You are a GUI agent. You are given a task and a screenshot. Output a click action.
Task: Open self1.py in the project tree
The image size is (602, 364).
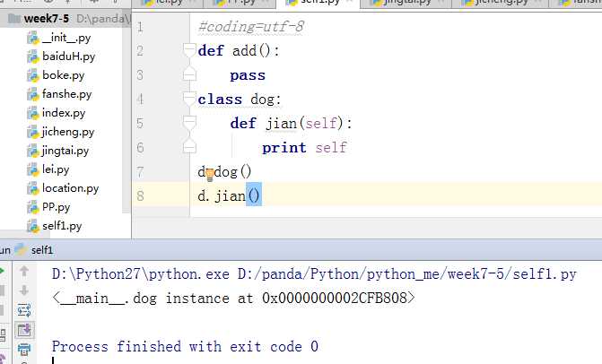tap(62, 226)
